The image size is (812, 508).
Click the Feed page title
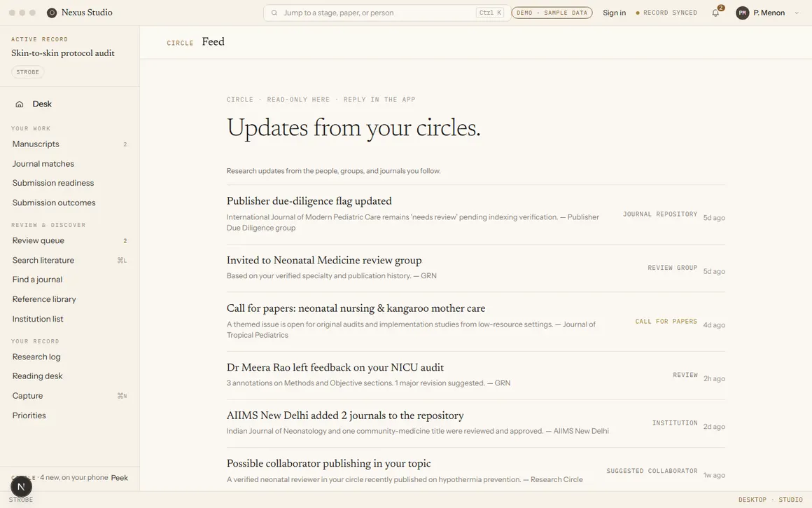click(x=213, y=41)
